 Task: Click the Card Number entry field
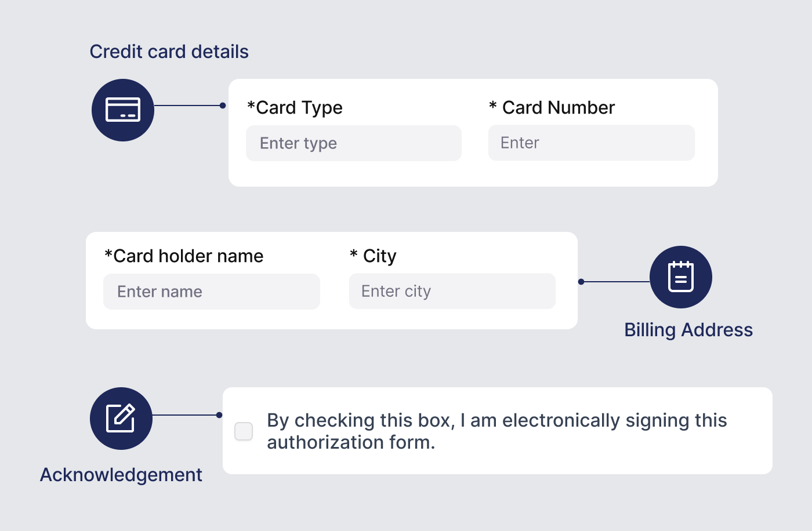point(591,143)
